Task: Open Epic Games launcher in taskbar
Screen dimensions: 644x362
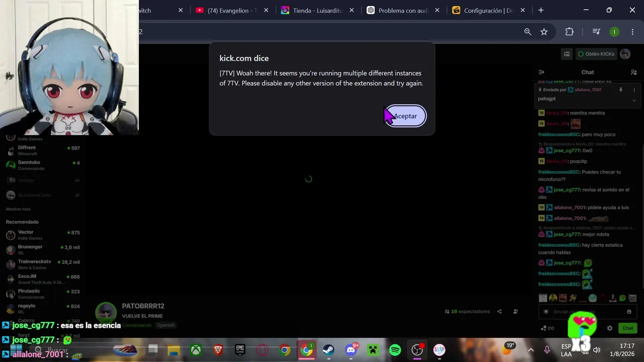Action: click(x=240, y=350)
